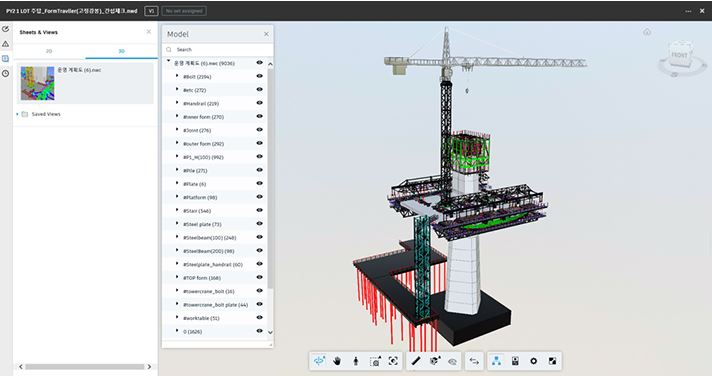Expand the #SteelBeam(100) (248) node
The width and height of the screenshot is (712, 376).
[177, 237]
